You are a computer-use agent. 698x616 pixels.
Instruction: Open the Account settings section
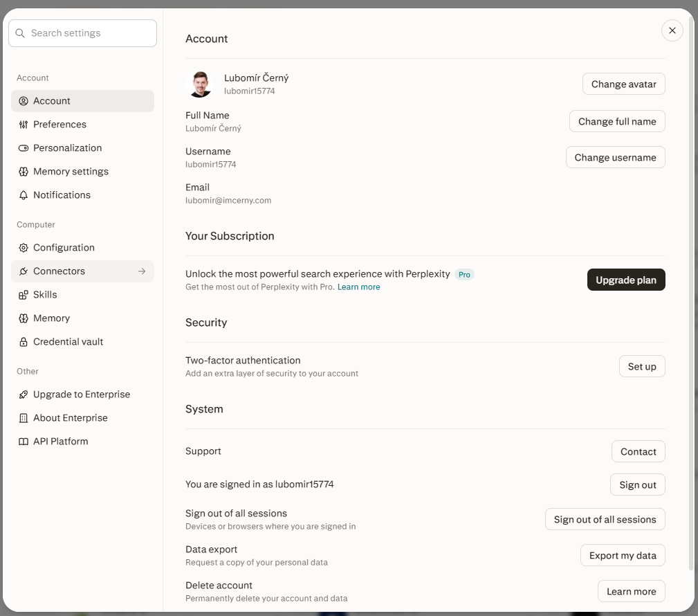coord(83,101)
